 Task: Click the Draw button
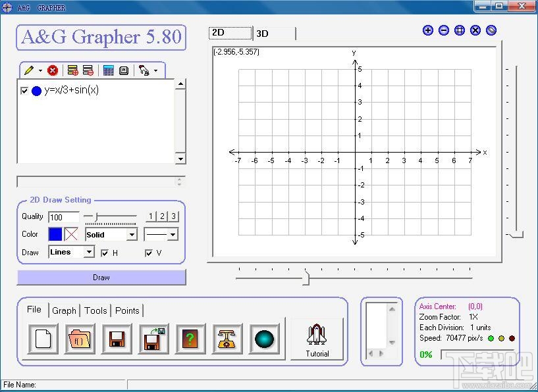click(x=101, y=277)
